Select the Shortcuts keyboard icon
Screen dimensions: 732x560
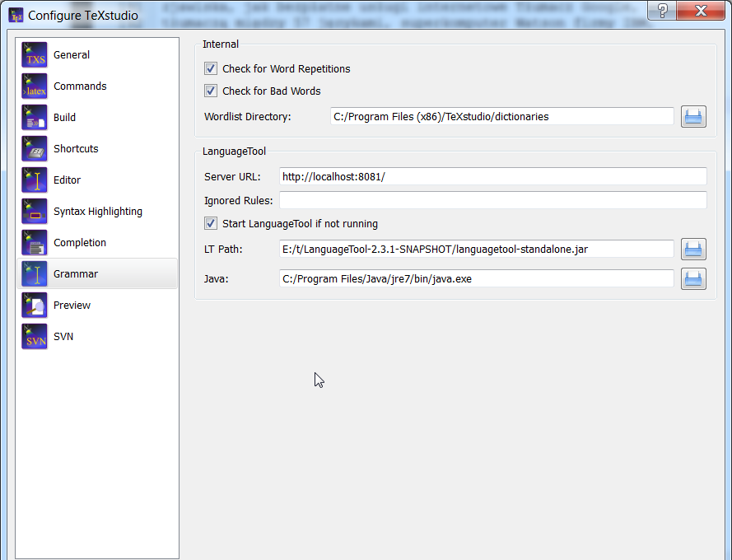point(34,148)
